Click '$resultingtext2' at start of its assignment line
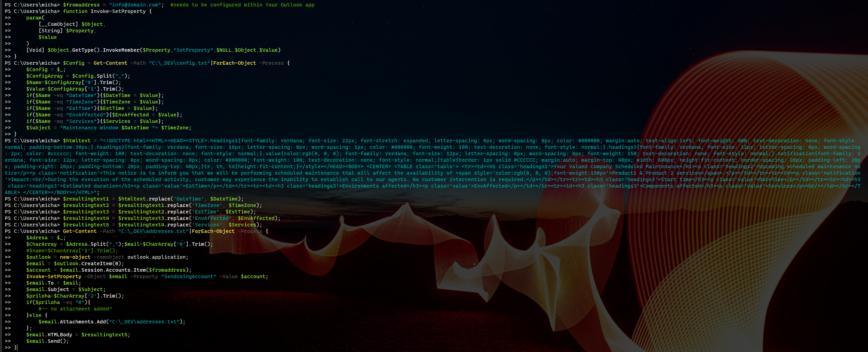 coord(86,205)
